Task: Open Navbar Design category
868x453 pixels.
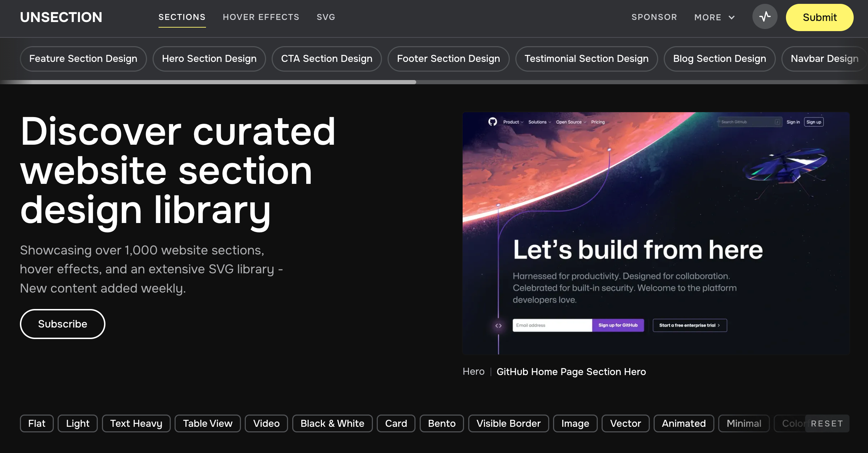Action: point(824,58)
